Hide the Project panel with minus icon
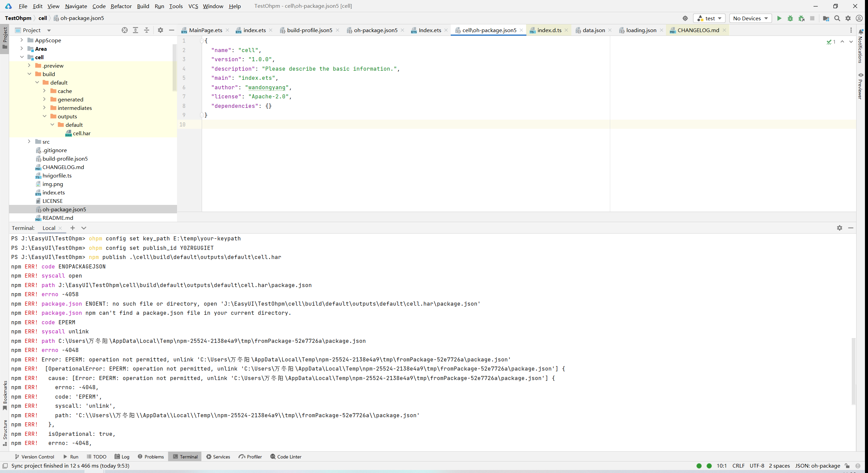This screenshot has height=473, width=868. click(172, 30)
